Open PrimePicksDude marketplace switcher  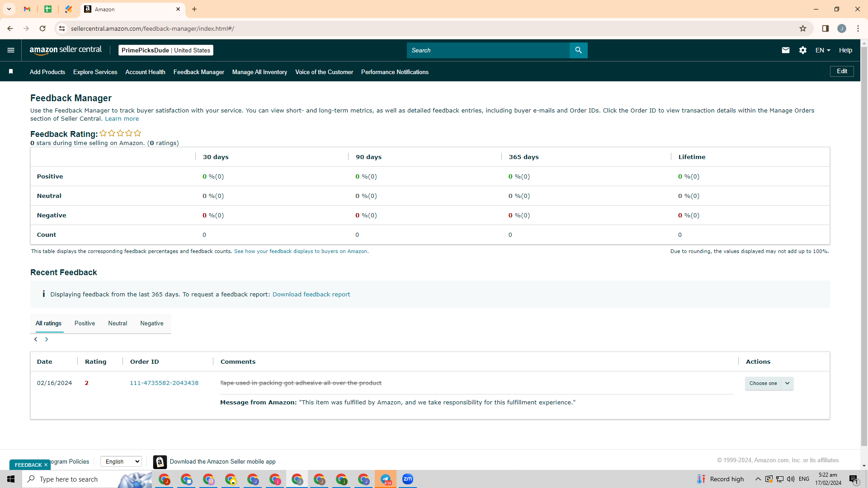(x=166, y=50)
